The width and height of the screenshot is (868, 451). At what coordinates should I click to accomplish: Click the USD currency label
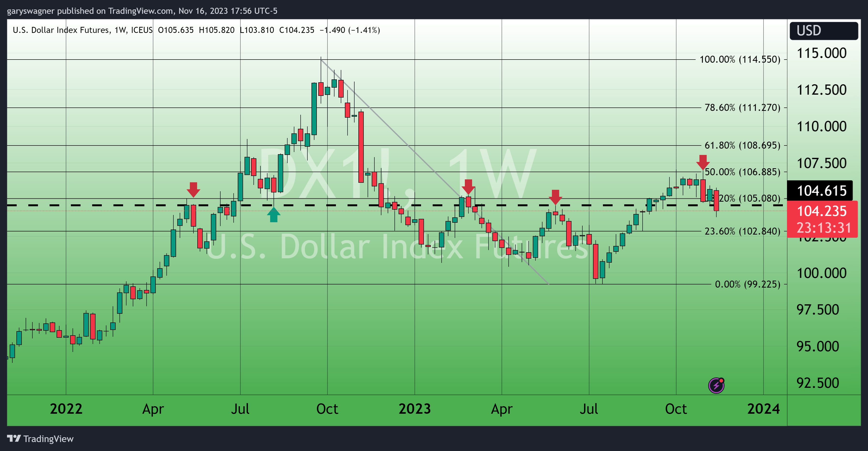click(x=823, y=31)
